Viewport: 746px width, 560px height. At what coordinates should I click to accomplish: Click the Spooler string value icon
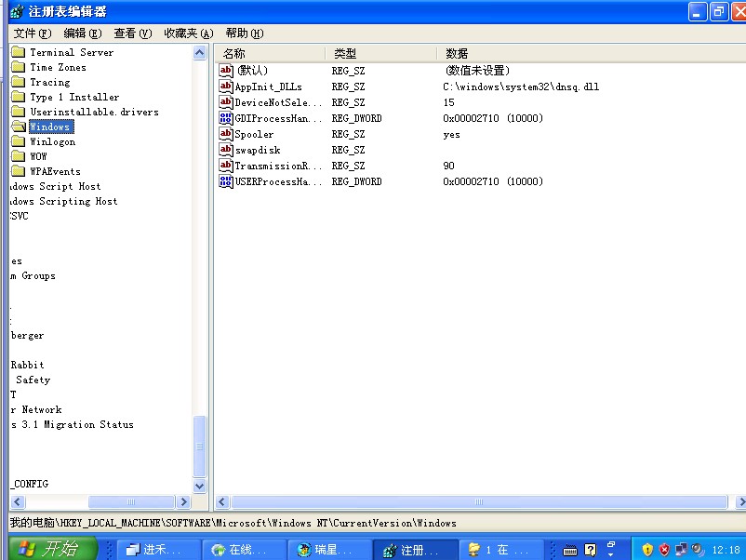click(226, 134)
